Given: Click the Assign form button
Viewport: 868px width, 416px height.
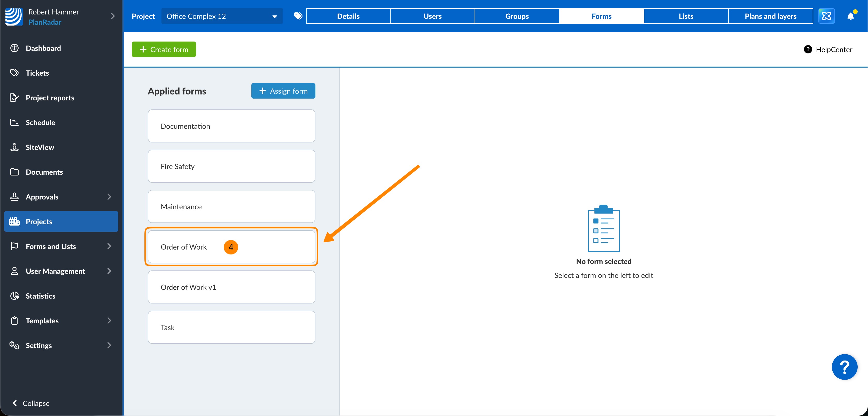Looking at the screenshot, I should point(283,91).
